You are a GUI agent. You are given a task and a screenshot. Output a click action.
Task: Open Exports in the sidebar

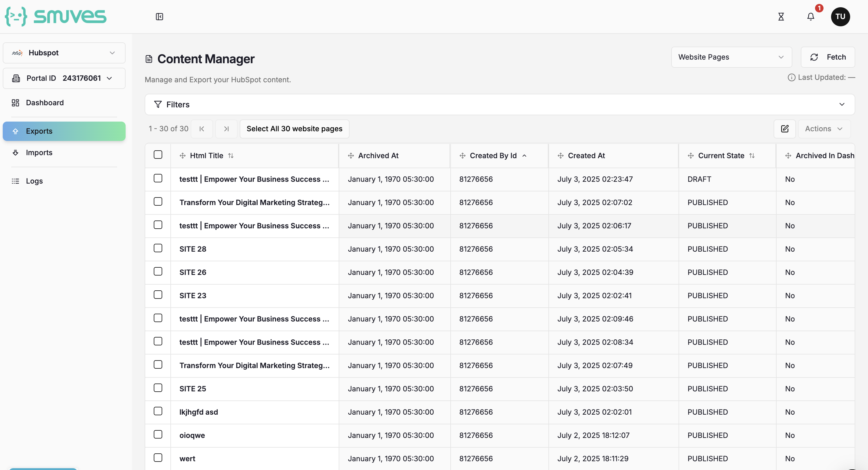point(64,131)
